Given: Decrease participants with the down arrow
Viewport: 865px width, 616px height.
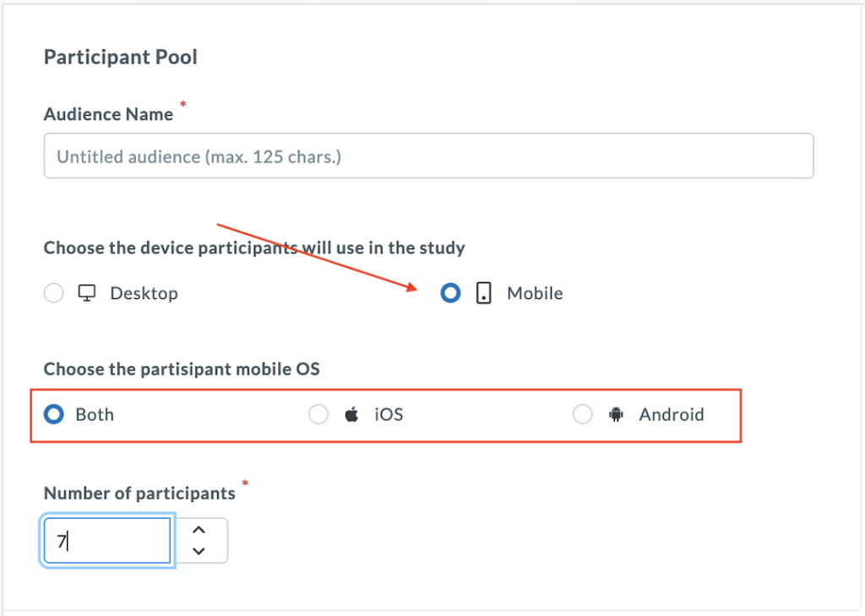Looking at the screenshot, I should click(x=199, y=551).
